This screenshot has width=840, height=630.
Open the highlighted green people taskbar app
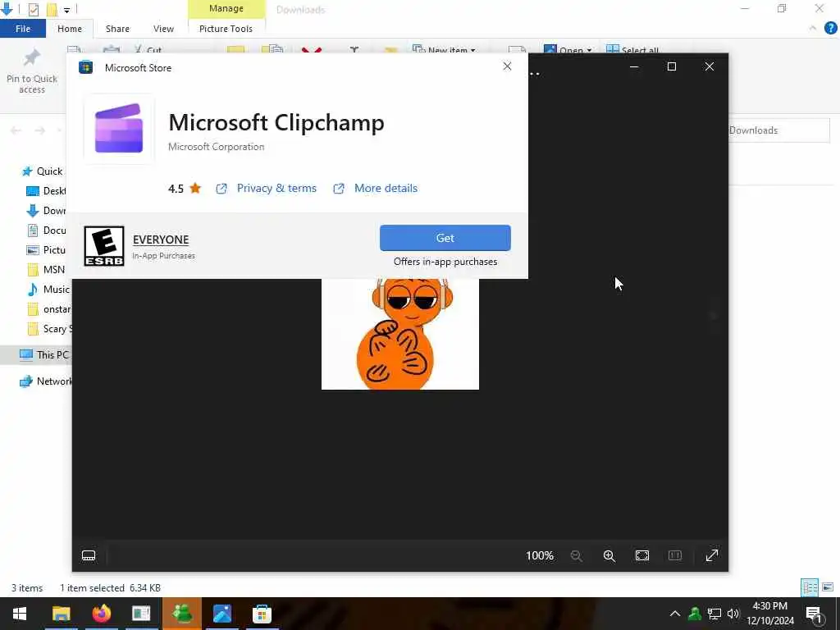(x=181, y=614)
